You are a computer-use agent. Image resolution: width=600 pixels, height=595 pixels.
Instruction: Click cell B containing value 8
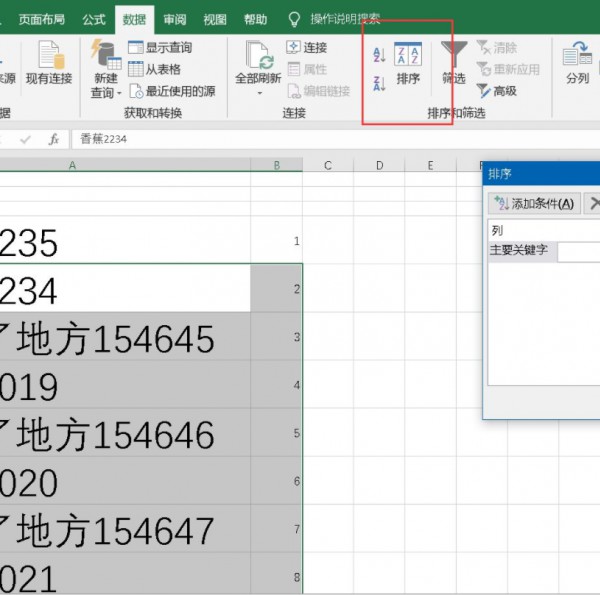276,574
